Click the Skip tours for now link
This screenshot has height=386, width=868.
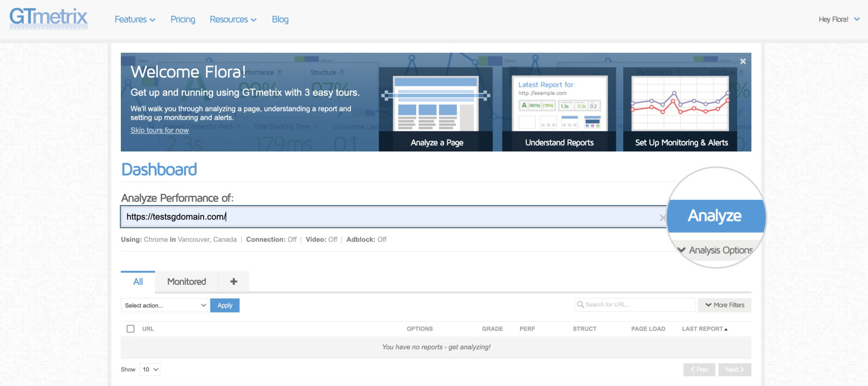pos(160,130)
